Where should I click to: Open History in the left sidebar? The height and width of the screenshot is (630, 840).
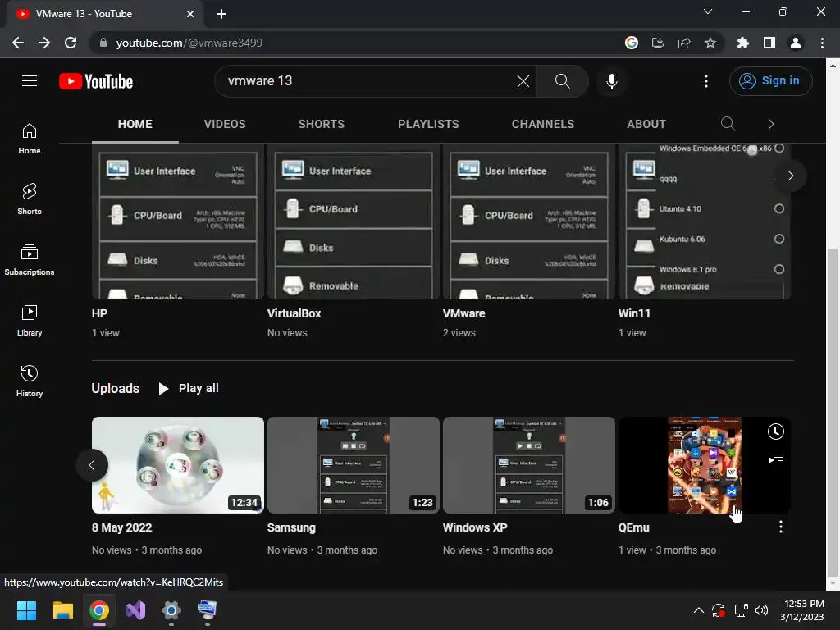30,381
